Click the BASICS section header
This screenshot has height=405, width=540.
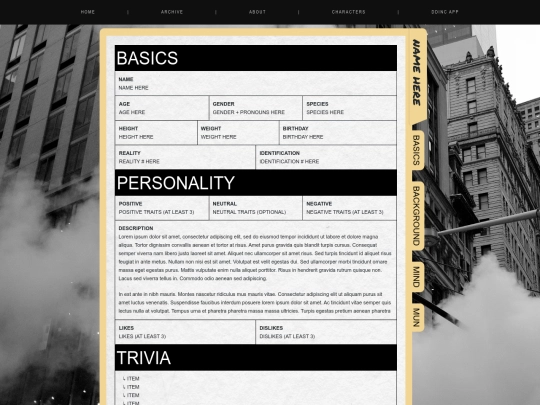[256, 58]
